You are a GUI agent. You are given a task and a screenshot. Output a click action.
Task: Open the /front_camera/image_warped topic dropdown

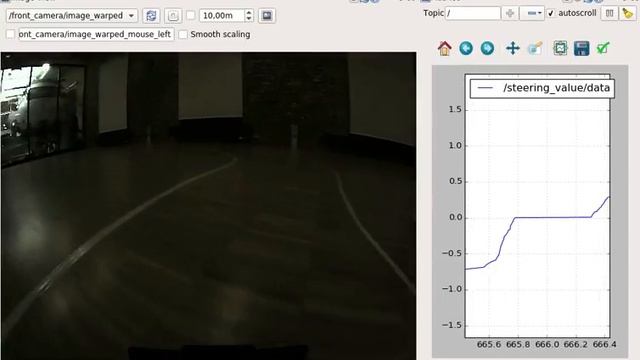(72, 16)
